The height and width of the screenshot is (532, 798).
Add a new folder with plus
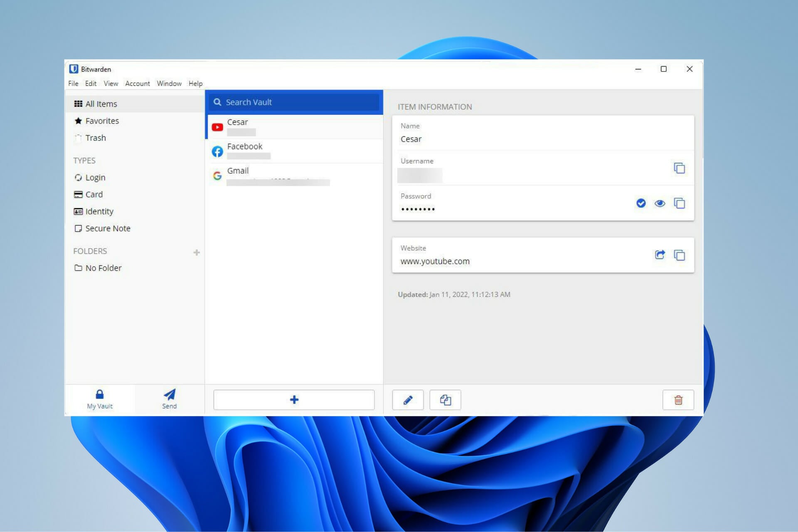pyautogui.click(x=197, y=252)
